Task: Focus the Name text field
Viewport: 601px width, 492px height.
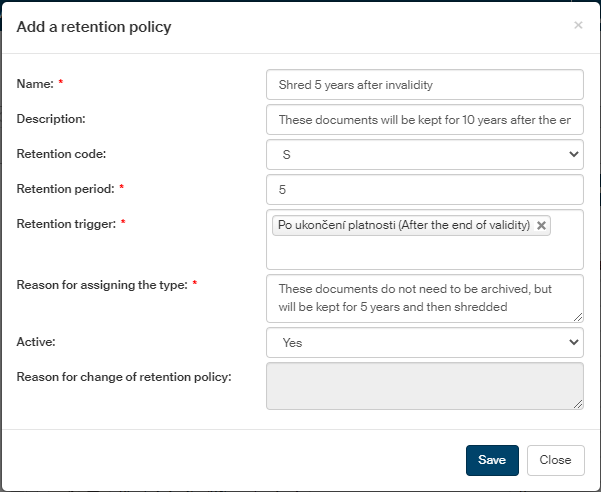Action: (425, 84)
